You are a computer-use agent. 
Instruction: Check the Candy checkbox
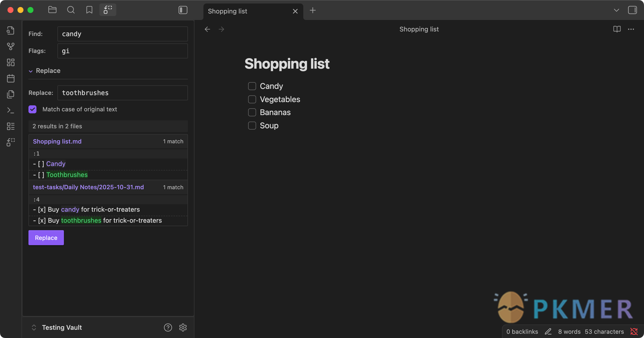point(252,86)
